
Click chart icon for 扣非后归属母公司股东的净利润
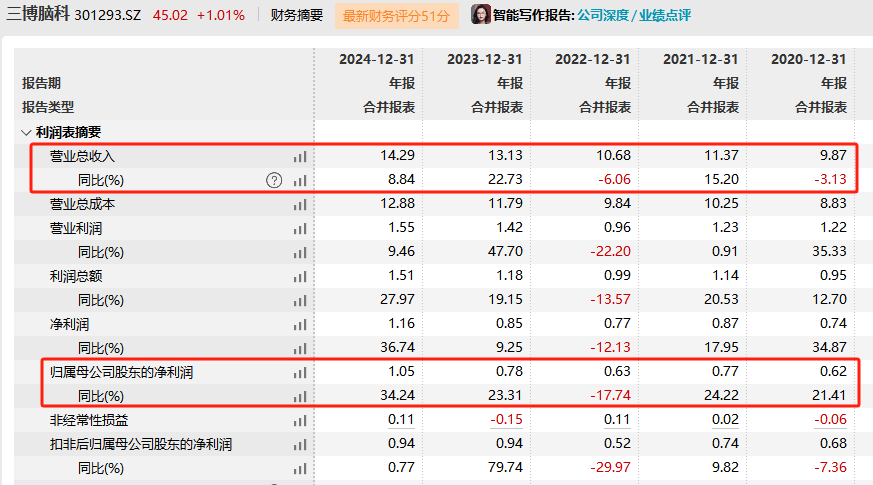pyautogui.click(x=300, y=444)
